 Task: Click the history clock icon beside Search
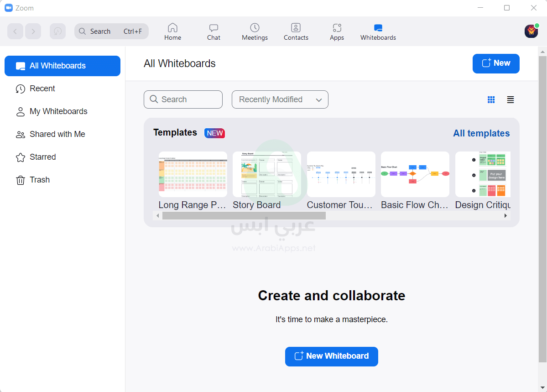[57, 31]
